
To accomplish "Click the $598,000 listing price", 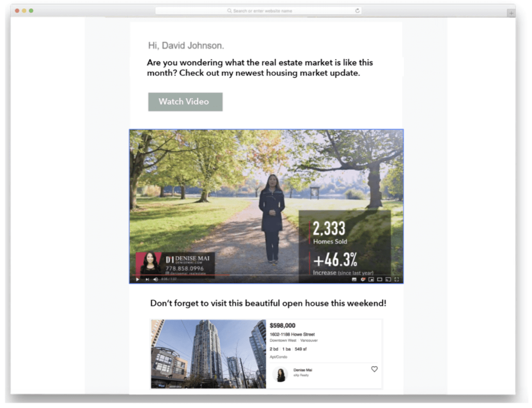I will [283, 325].
